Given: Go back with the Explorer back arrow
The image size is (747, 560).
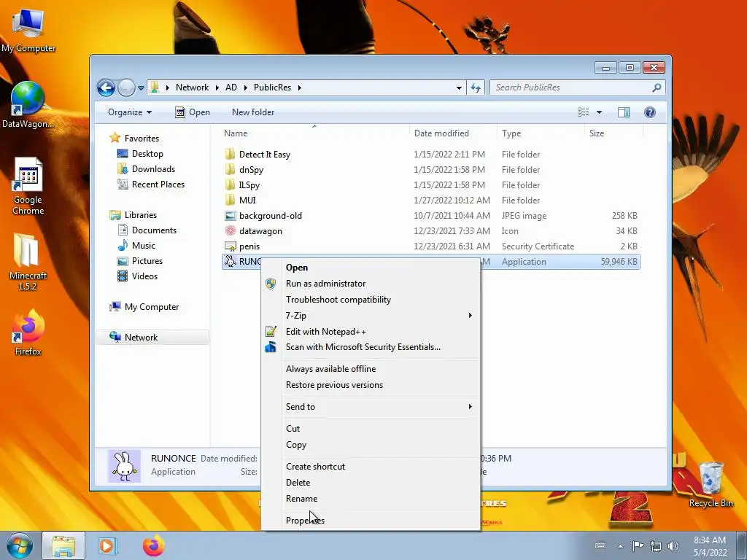Looking at the screenshot, I should (107, 87).
